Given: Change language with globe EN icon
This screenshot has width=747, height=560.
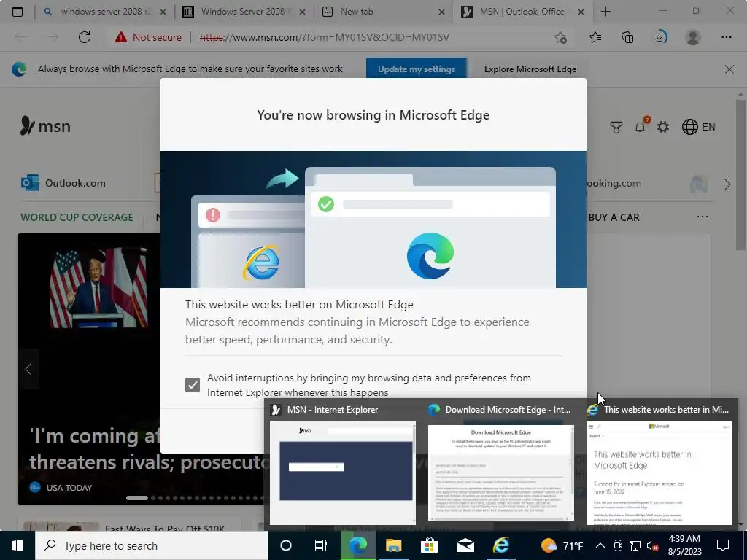Looking at the screenshot, I should 698,127.
